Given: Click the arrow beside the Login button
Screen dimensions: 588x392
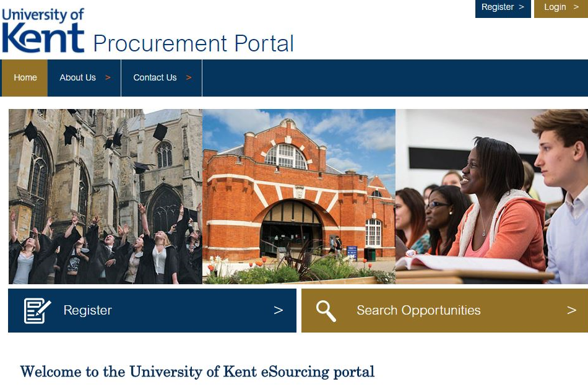Looking at the screenshot, I should coord(576,7).
